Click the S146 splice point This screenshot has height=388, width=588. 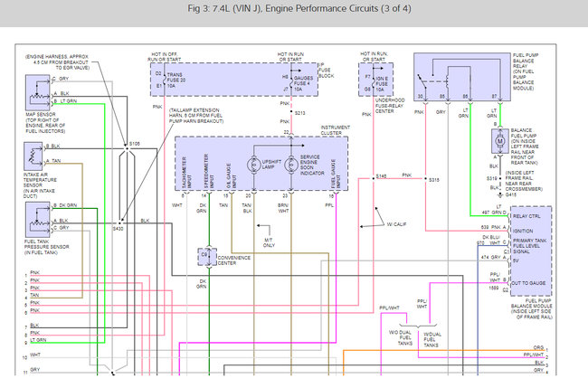point(373,178)
